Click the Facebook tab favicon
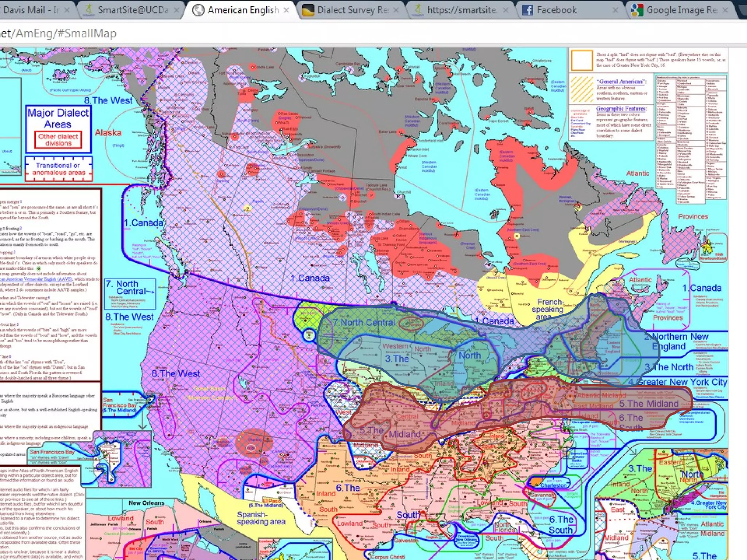 527,10
